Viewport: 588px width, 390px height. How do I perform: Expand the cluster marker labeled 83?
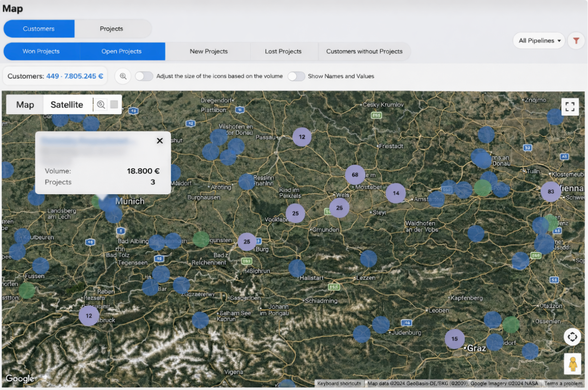pyautogui.click(x=551, y=192)
